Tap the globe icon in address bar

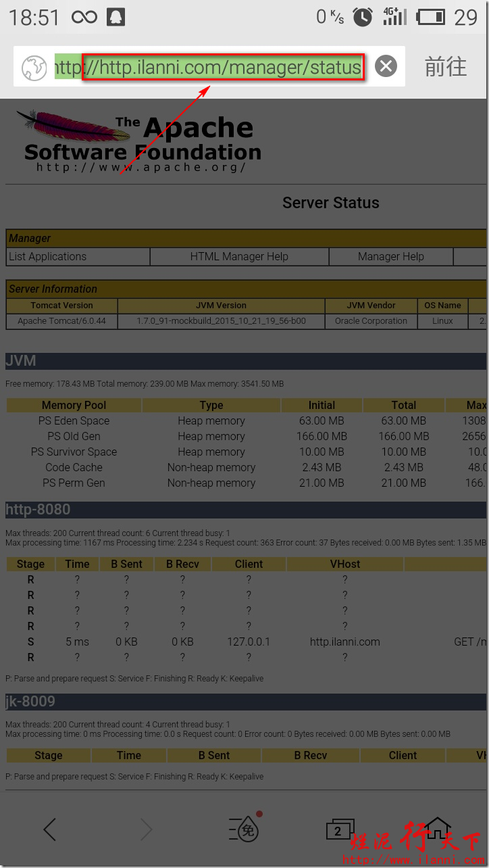34,68
